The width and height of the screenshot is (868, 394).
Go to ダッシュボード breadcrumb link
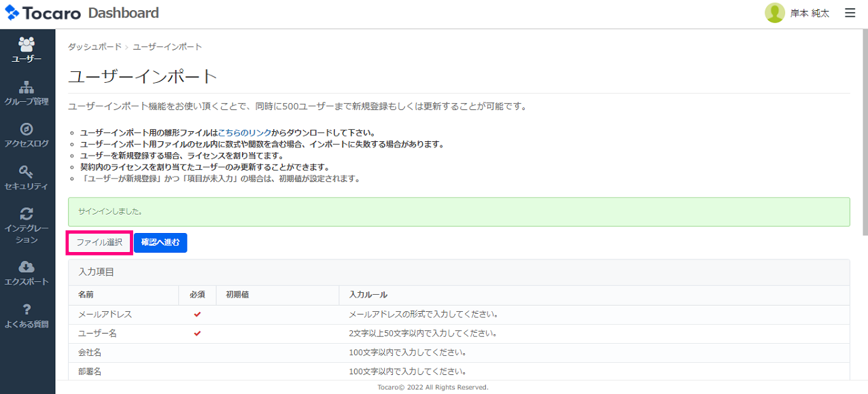click(x=94, y=47)
